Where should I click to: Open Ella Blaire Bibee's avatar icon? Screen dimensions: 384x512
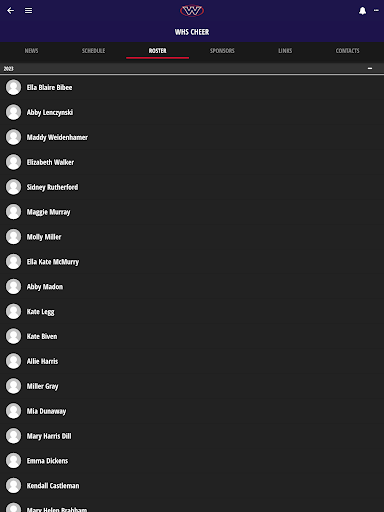(14, 87)
